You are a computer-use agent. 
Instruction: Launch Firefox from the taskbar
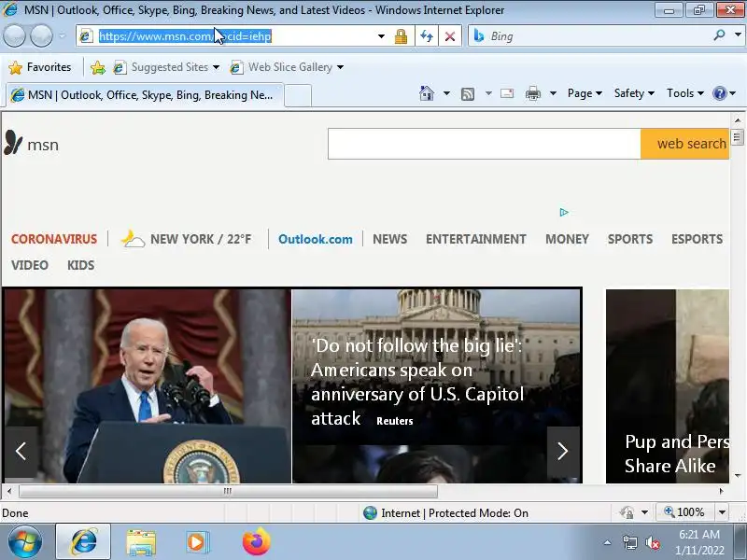pos(257,541)
